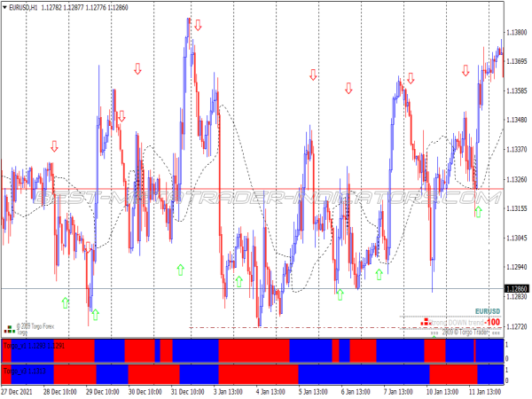Click the '© 2009 Torgo Forex' text
Image resolution: width=532 pixels, height=399 pixels.
[x=35, y=326]
